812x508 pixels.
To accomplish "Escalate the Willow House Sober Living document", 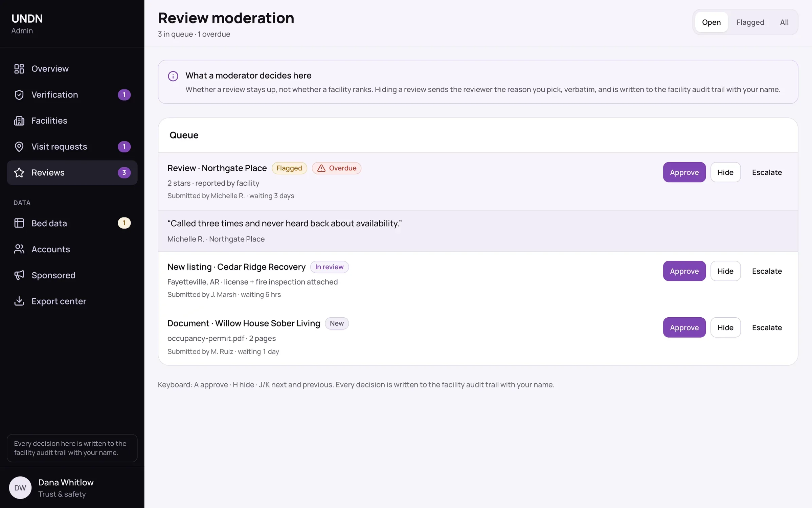I will point(767,327).
